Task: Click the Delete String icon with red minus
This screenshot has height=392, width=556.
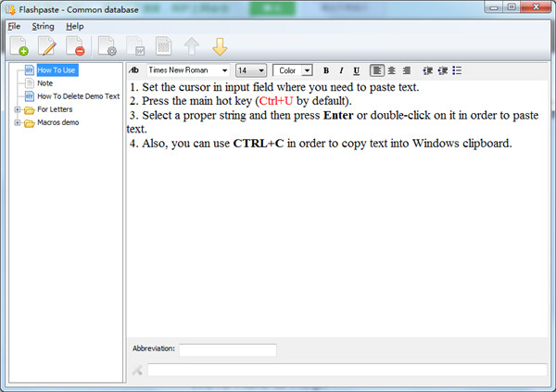Action: tap(75, 45)
